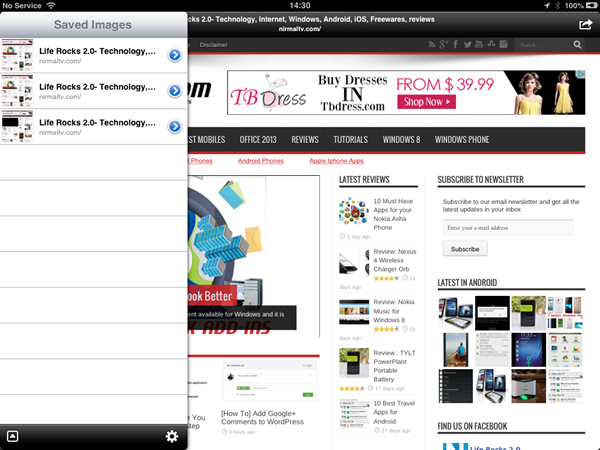Open details arrow for second saved image
This screenshot has height=450, width=600.
175,91
